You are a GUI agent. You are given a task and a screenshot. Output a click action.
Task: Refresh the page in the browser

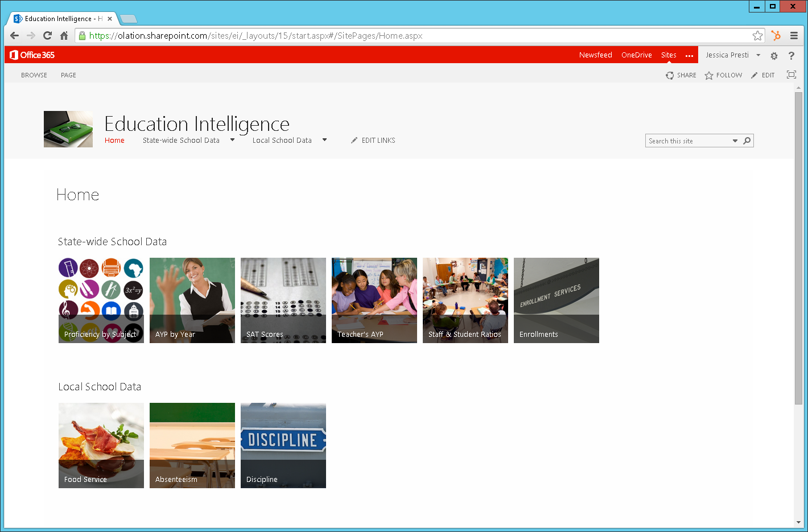(47, 35)
